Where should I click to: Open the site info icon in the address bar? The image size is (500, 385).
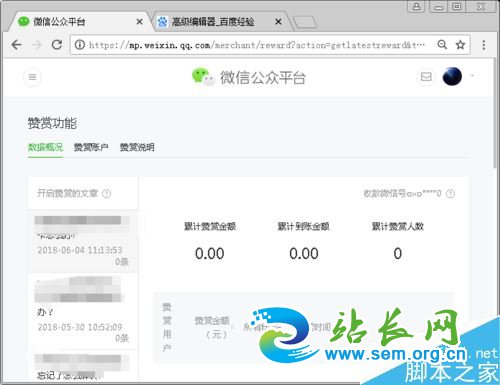[x=80, y=45]
